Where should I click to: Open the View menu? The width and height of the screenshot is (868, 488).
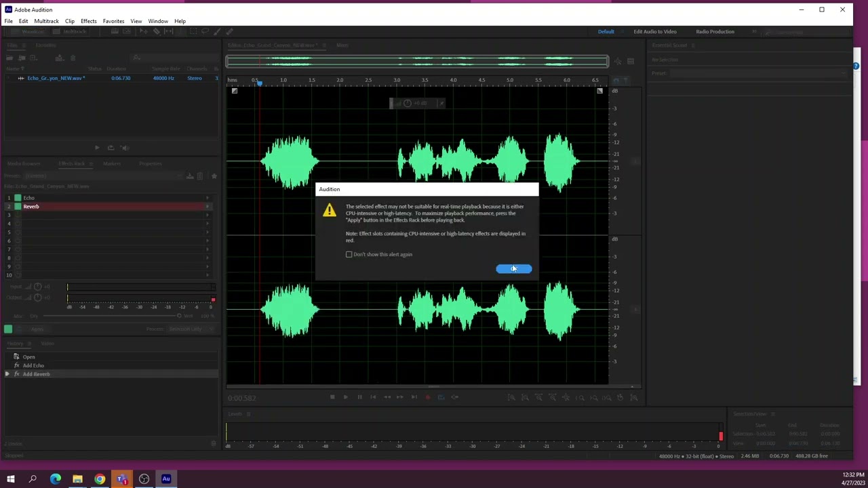click(136, 21)
